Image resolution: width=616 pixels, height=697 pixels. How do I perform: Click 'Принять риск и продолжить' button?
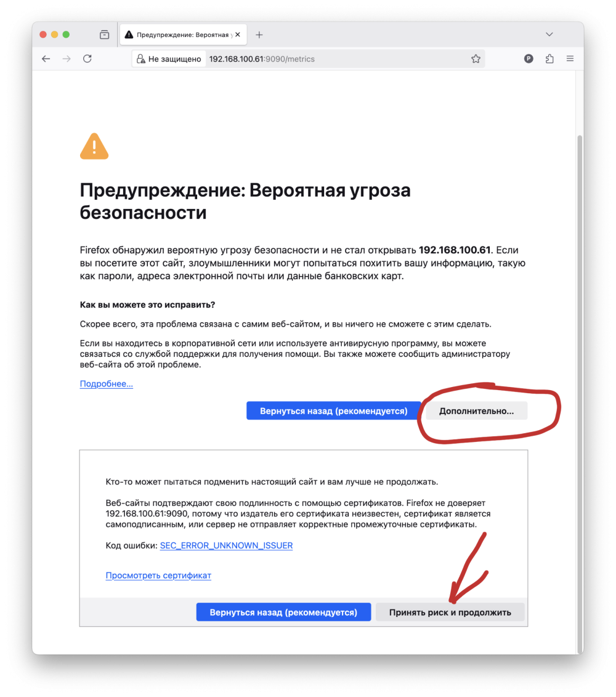450,613
